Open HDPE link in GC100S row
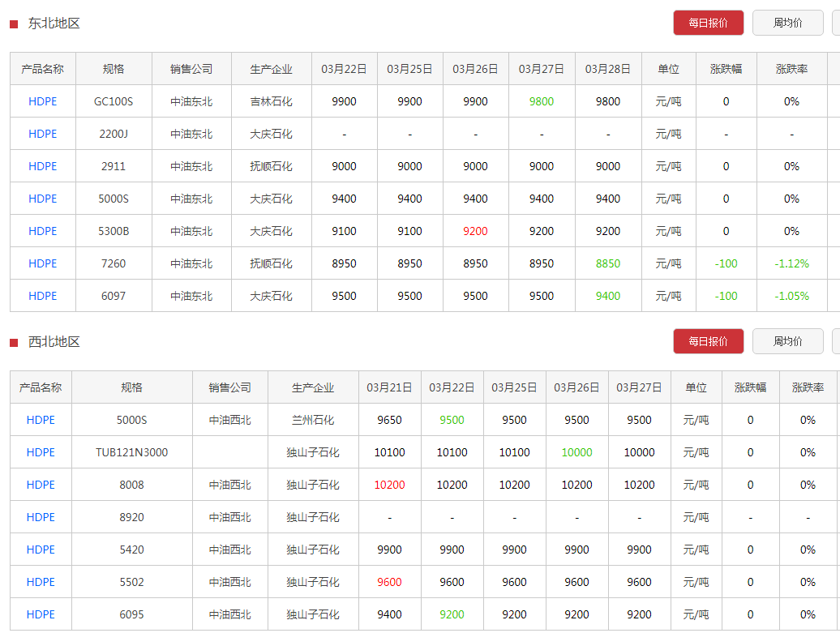Viewport: 840px width, 633px height. [42, 101]
